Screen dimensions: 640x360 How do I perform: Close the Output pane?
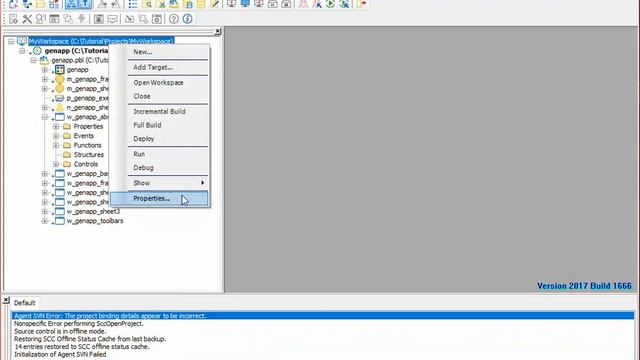[6, 300]
